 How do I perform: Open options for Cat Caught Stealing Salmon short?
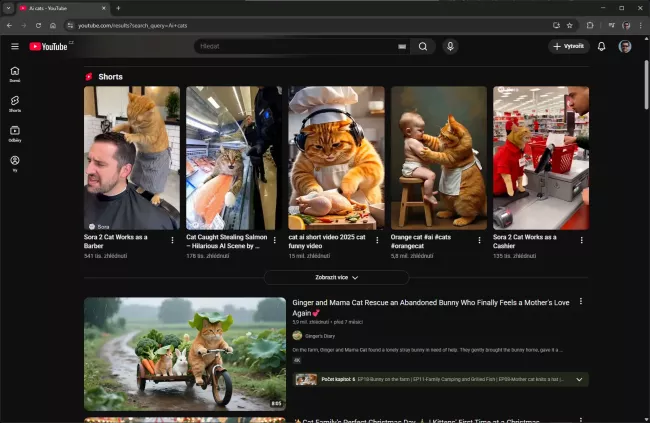(274, 240)
